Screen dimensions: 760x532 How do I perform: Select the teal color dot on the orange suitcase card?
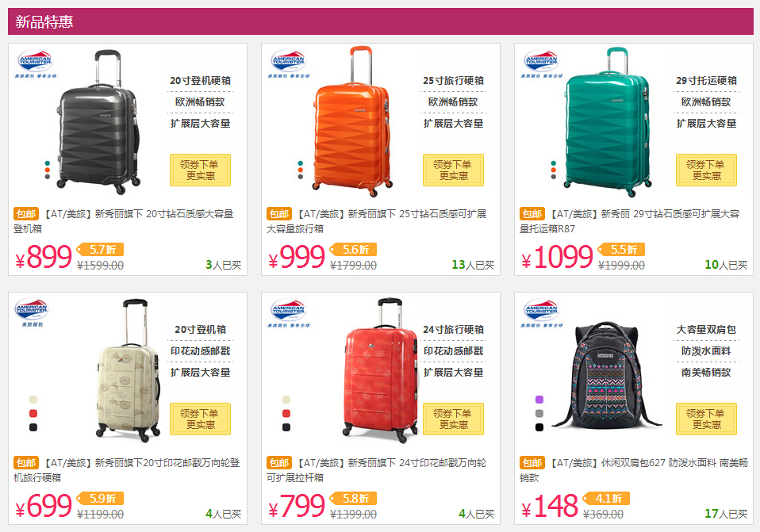tap(301, 163)
